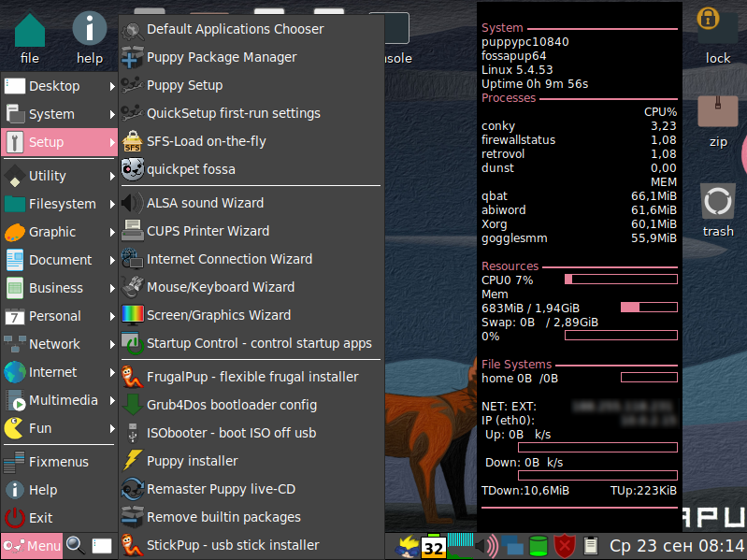747x560 pixels.
Task: Open QuickSetup first-run settings
Action: [x=251, y=113]
